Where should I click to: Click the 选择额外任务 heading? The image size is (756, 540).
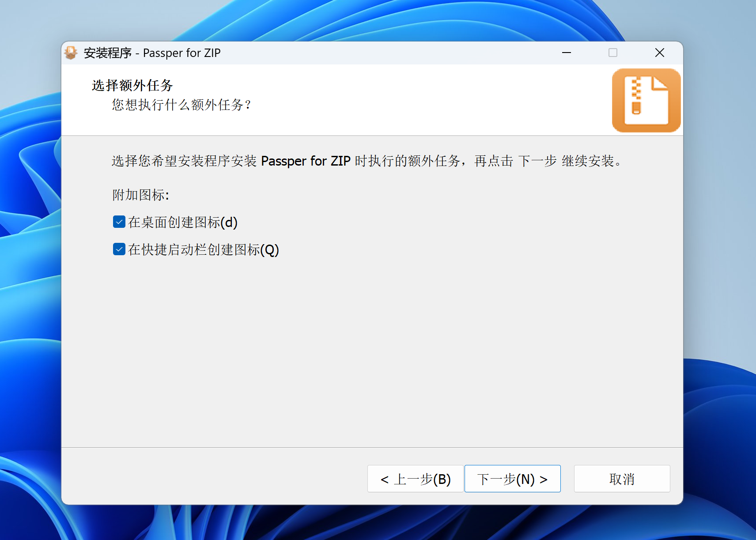coord(132,85)
